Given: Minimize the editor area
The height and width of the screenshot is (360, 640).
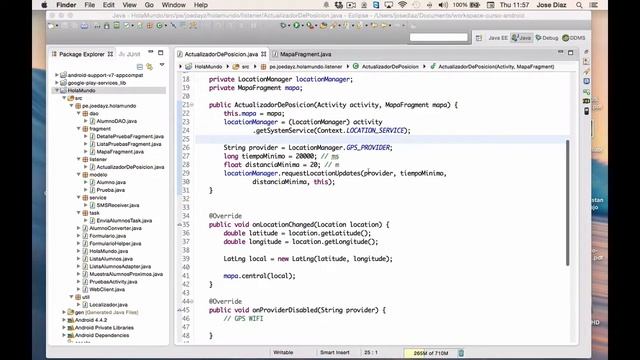Looking at the screenshot, I should [x=560, y=52].
